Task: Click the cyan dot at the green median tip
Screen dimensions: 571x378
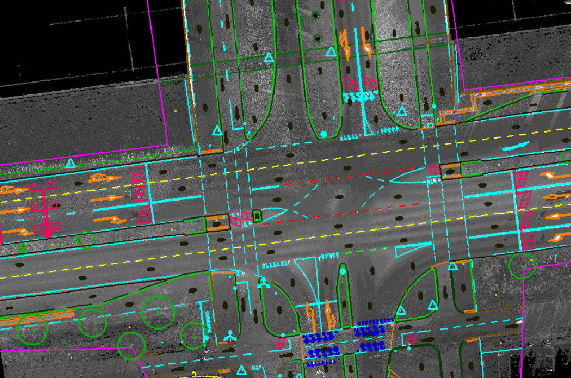Action: pos(323,134)
